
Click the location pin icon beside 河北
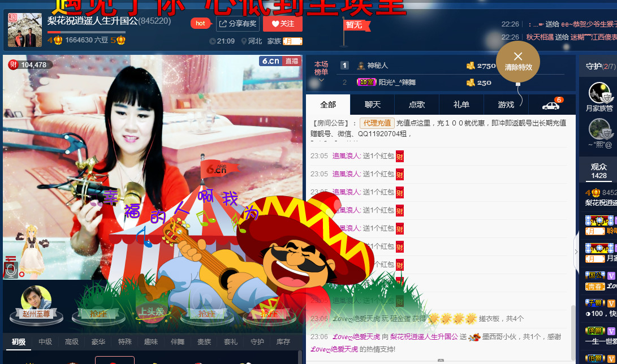point(244,41)
